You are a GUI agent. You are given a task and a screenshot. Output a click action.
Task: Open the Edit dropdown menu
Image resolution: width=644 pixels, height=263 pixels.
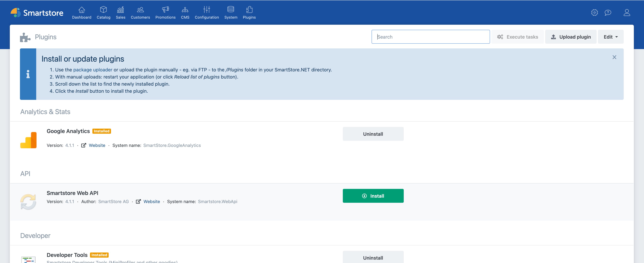610,37
